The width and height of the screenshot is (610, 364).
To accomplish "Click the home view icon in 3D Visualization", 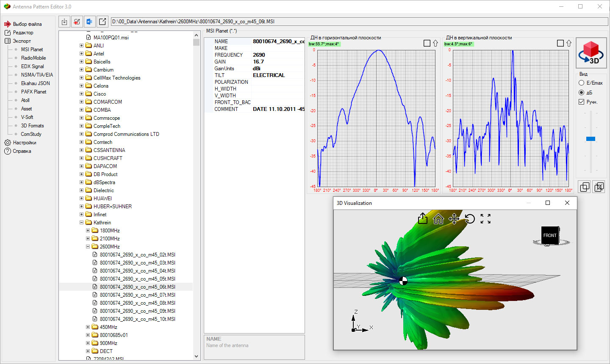I will tap(438, 219).
